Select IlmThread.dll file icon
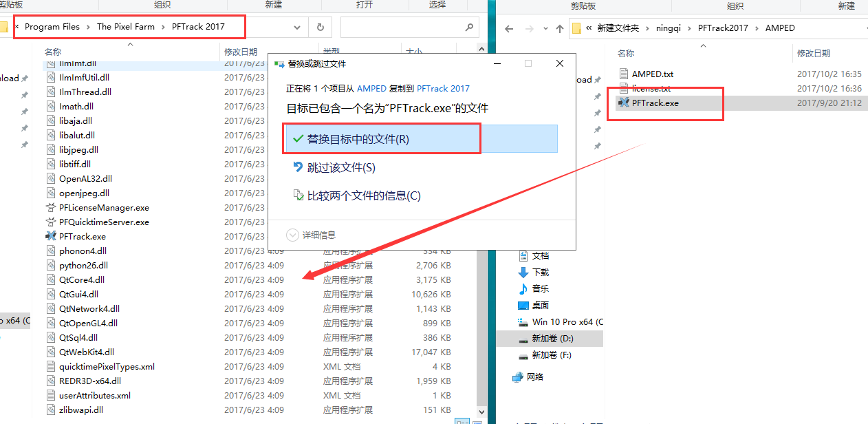Image resolution: width=868 pixels, height=424 pixels. (51, 92)
